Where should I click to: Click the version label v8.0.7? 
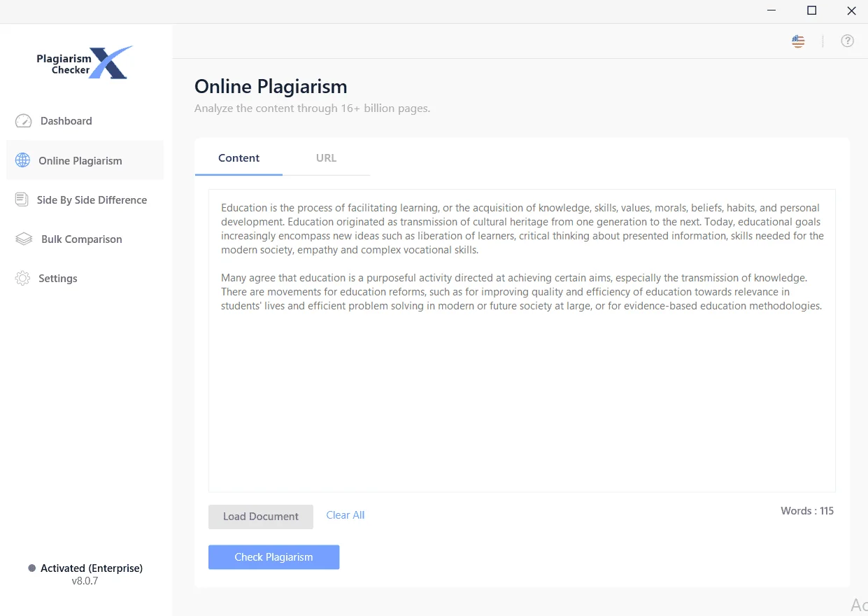(85, 581)
